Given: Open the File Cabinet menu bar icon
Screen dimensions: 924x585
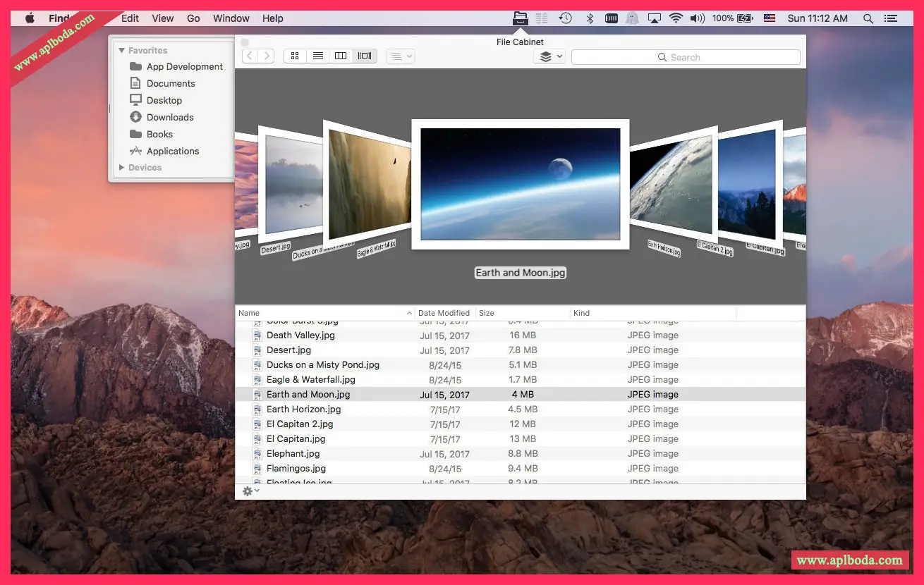Looking at the screenshot, I should pos(520,18).
